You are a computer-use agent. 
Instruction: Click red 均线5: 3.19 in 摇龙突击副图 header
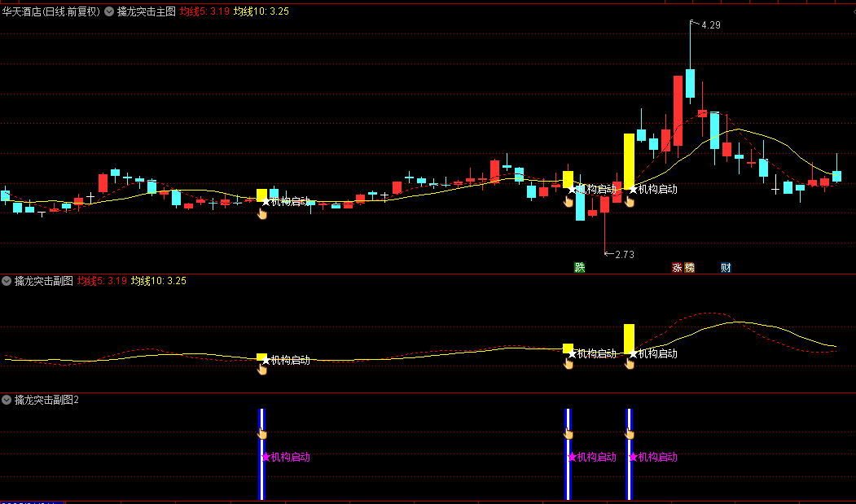102,281
